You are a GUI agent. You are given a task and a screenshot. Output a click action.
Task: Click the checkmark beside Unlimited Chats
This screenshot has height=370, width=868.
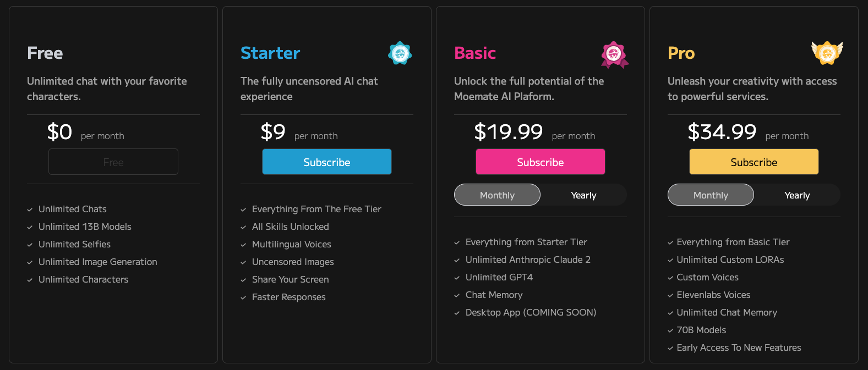coord(30,209)
